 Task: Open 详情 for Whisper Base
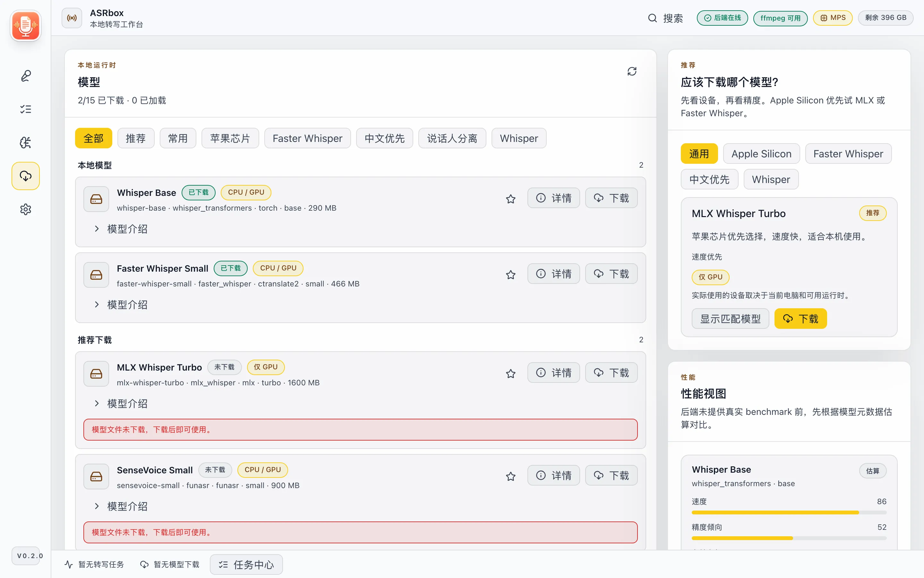(x=554, y=198)
